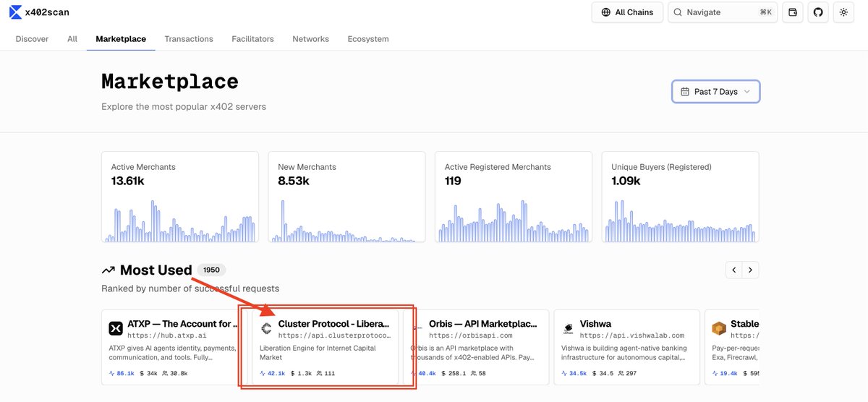Image resolution: width=868 pixels, height=402 pixels.
Task: Click the 30.8k buyers stat on ATXP
Action: click(175, 374)
